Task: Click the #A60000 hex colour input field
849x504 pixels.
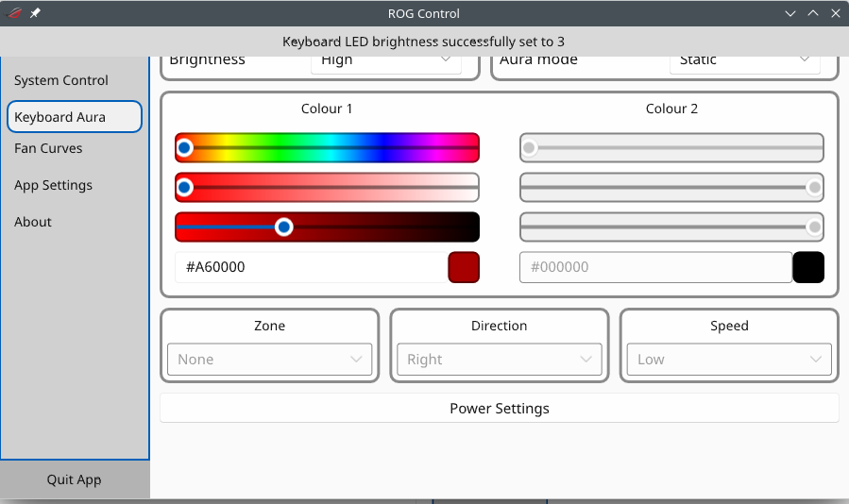Action: (x=310, y=267)
